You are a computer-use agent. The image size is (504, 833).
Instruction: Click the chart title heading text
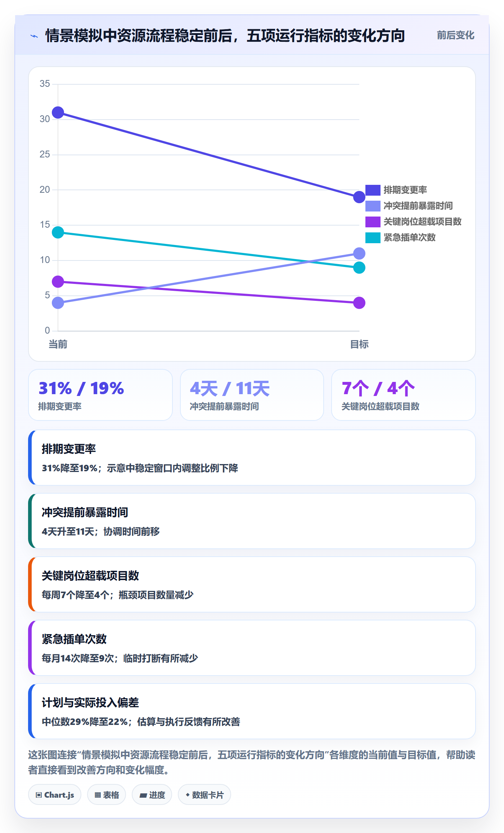tap(225, 36)
